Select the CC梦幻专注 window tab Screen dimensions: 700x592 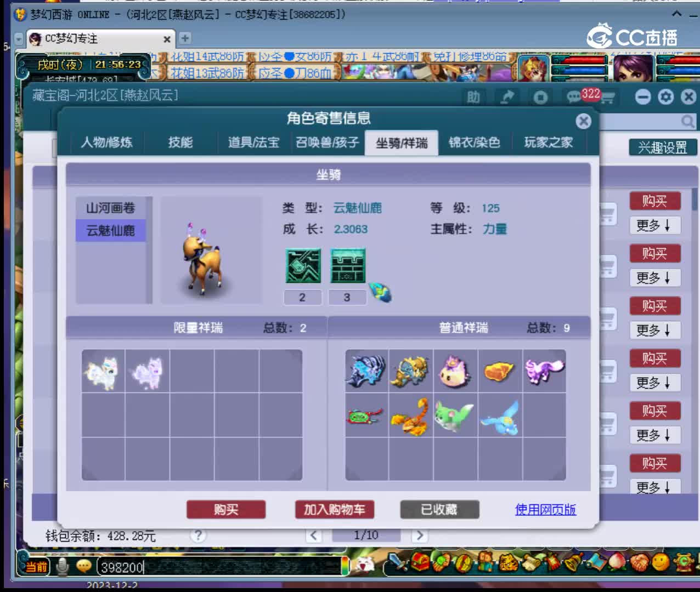point(100,38)
